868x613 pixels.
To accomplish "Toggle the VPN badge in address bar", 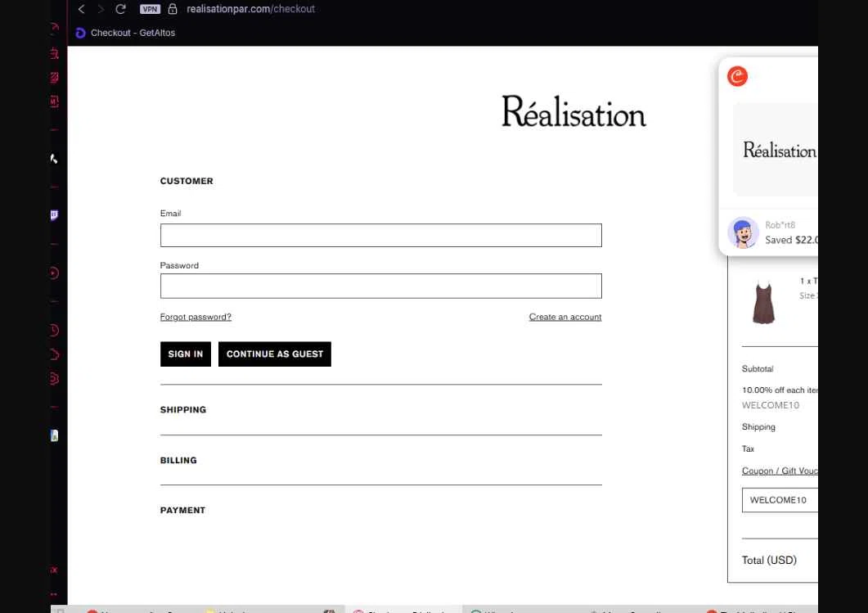I will pyautogui.click(x=150, y=9).
